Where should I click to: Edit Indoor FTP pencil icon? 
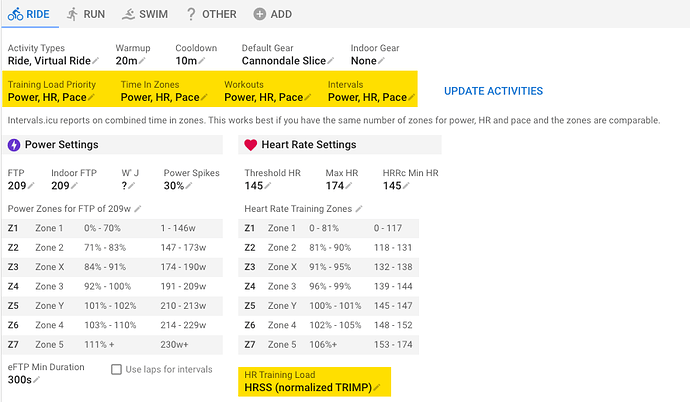[x=74, y=186]
